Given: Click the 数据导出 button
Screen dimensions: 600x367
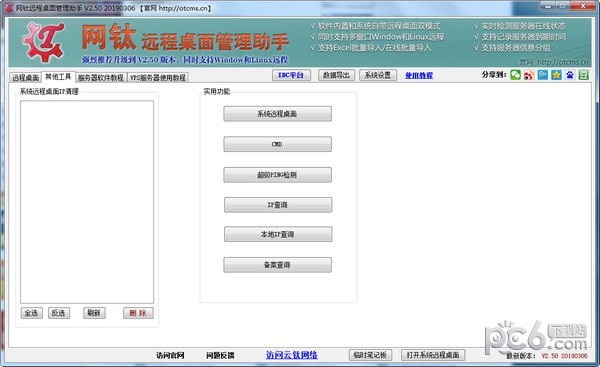Looking at the screenshot, I should [336, 75].
